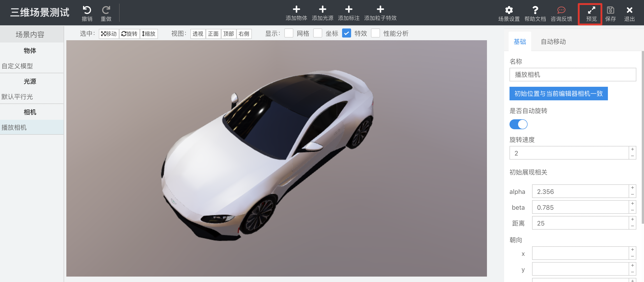This screenshot has height=282, width=644.
Task: Increase distance (距离) with plus stepper
Action: tap(632, 220)
